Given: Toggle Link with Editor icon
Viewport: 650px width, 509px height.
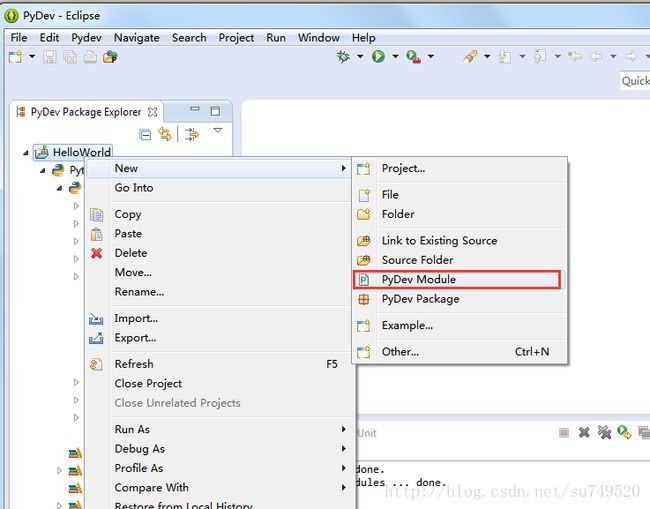Looking at the screenshot, I should 165,134.
